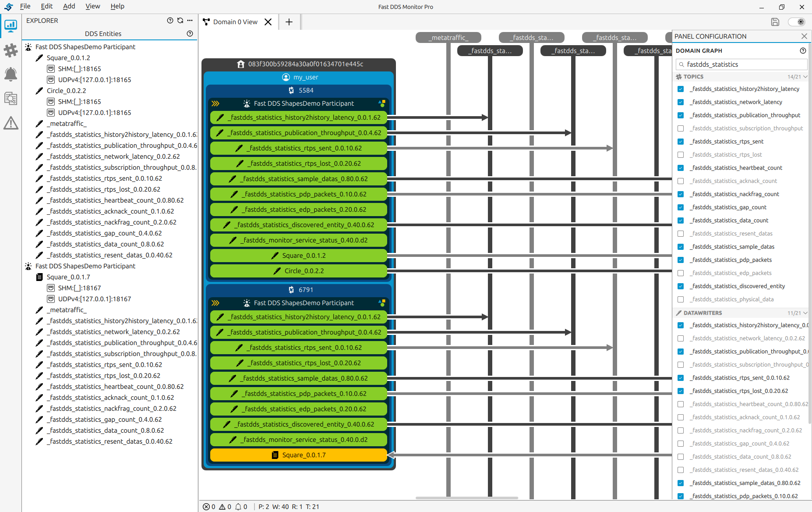Image resolution: width=812 pixels, height=512 pixels.
Task: Uncheck _fastdds_statistics_heartbeat_count topic
Action: click(x=680, y=168)
